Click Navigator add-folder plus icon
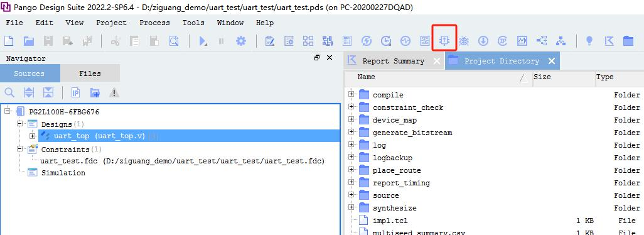 tap(95, 93)
